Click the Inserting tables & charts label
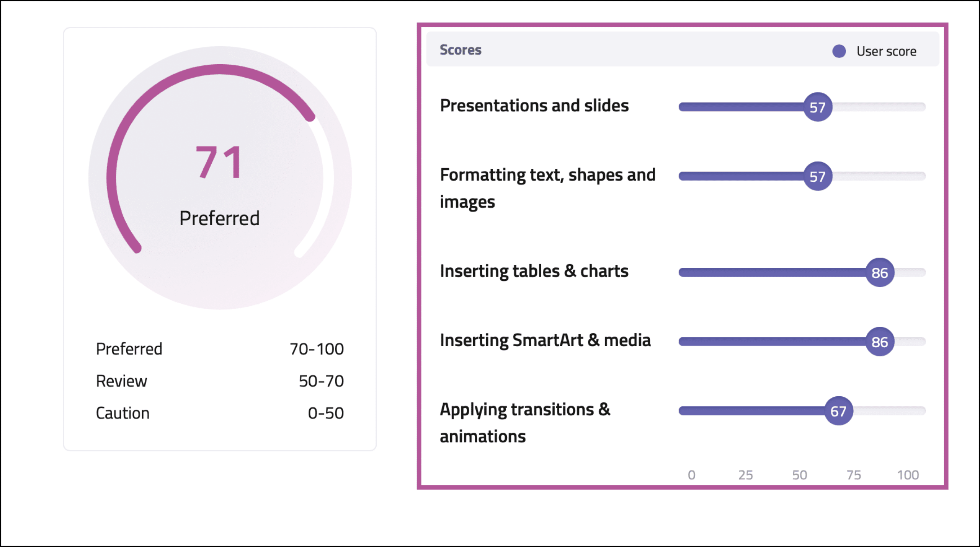The width and height of the screenshot is (980, 547). tap(534, 271)
